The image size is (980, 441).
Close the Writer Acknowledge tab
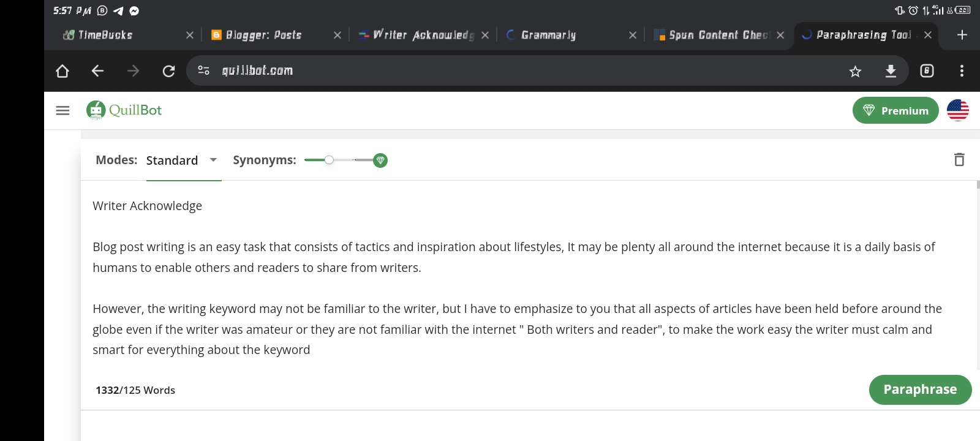484,35
